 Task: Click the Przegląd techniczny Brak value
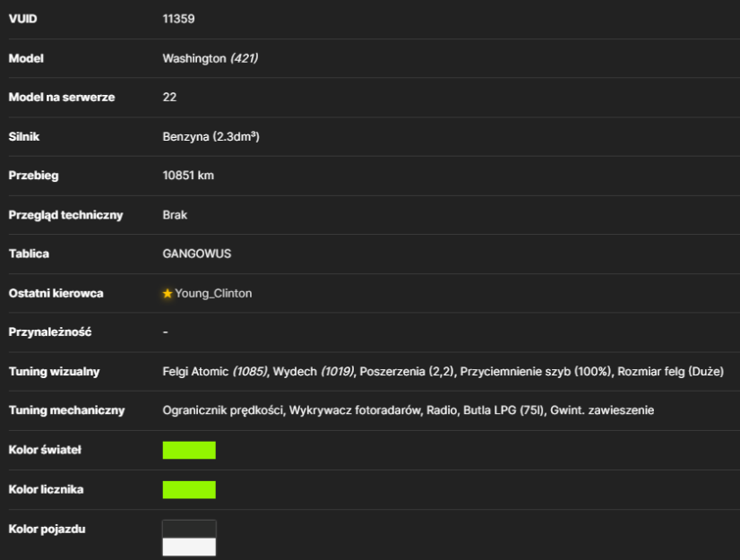(x=175, y=215)
